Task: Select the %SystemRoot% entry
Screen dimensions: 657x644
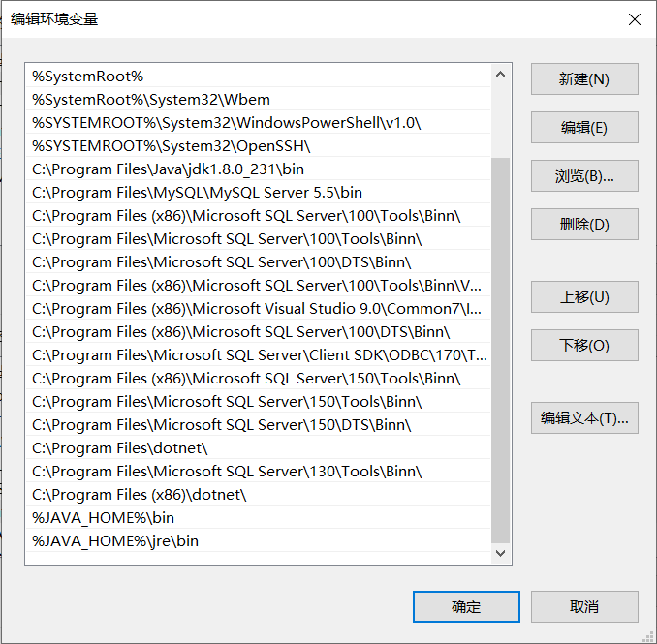Action: 258,77
